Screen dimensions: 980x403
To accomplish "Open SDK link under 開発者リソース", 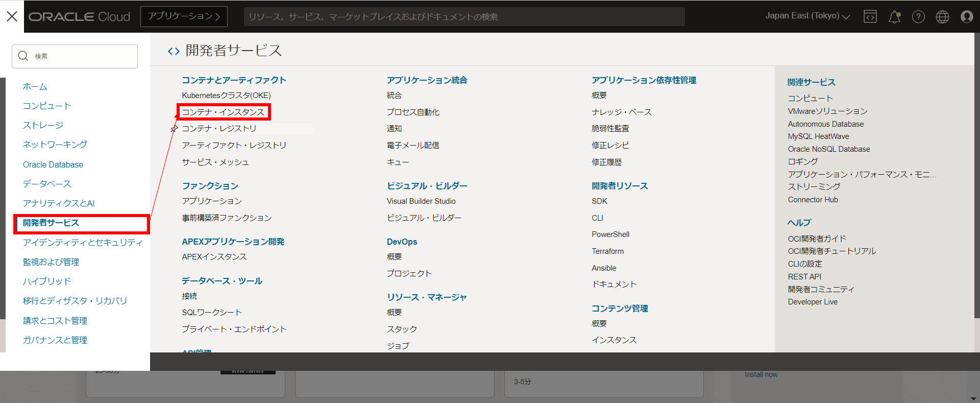I will pos(600,201).
